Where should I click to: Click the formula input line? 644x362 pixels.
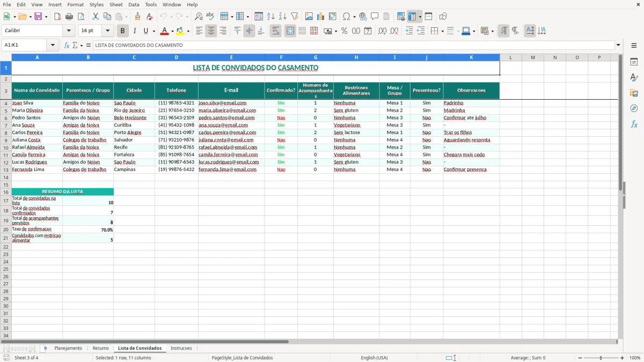[354, 45]
